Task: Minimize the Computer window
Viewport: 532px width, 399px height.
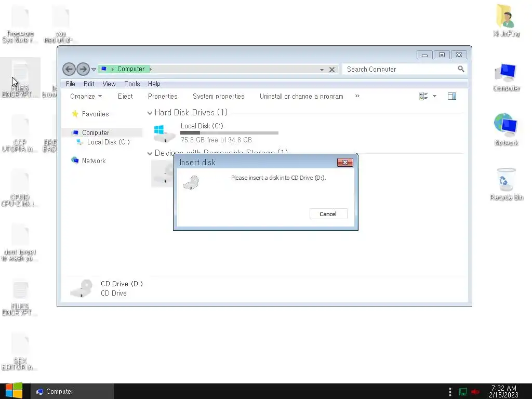Action: click(424, 55)
